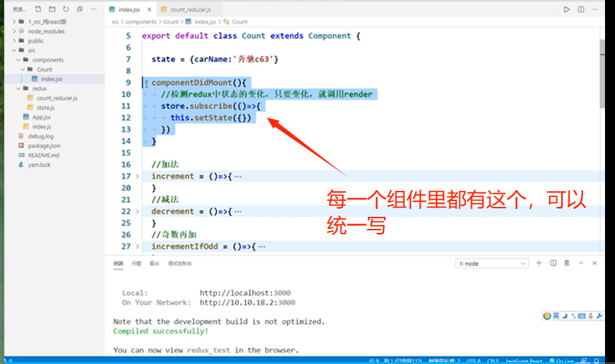Open editor more actions menu
615x364 pixels.
(595, 9)
